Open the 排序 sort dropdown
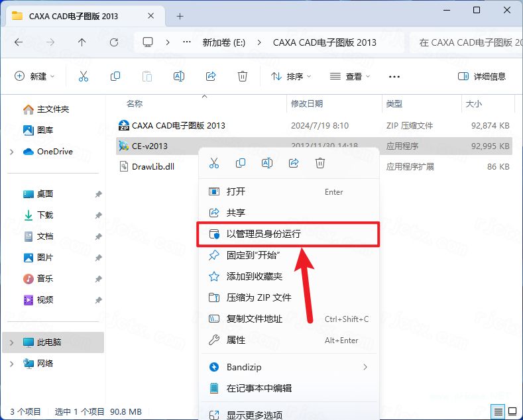The image size is (523, 420). 291,76
